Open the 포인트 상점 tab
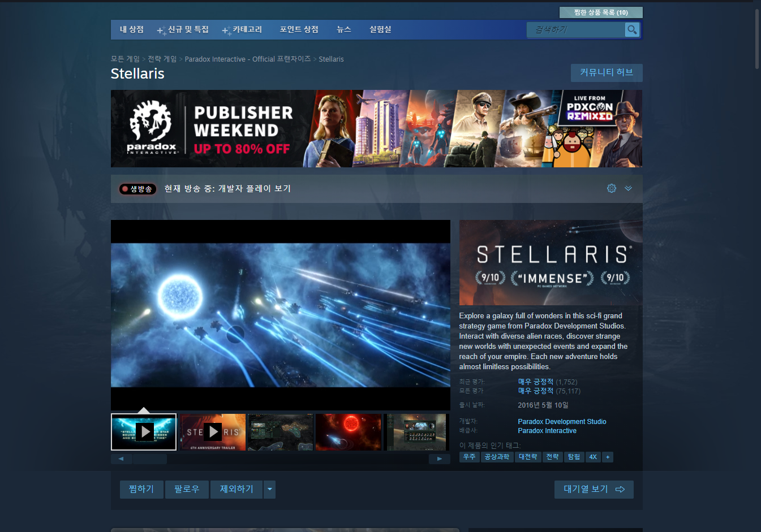 [x=299, y=29]
